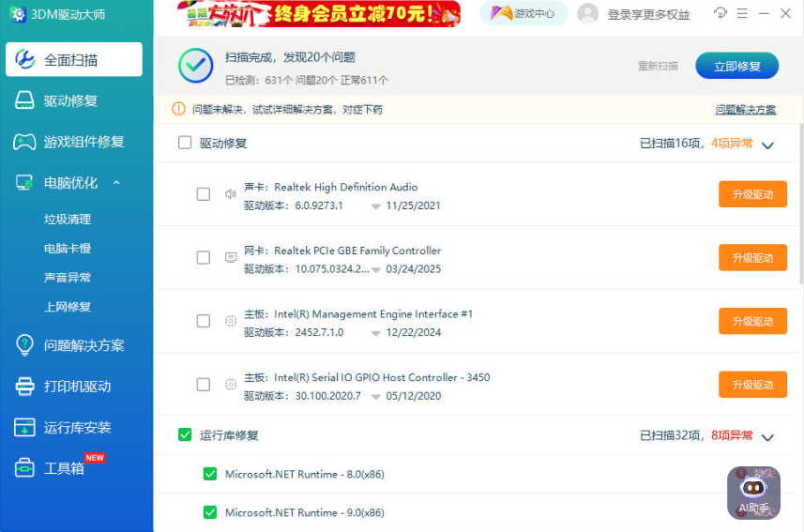Open 游戏组件修复 gamepad icon

(x=24, y=142)
